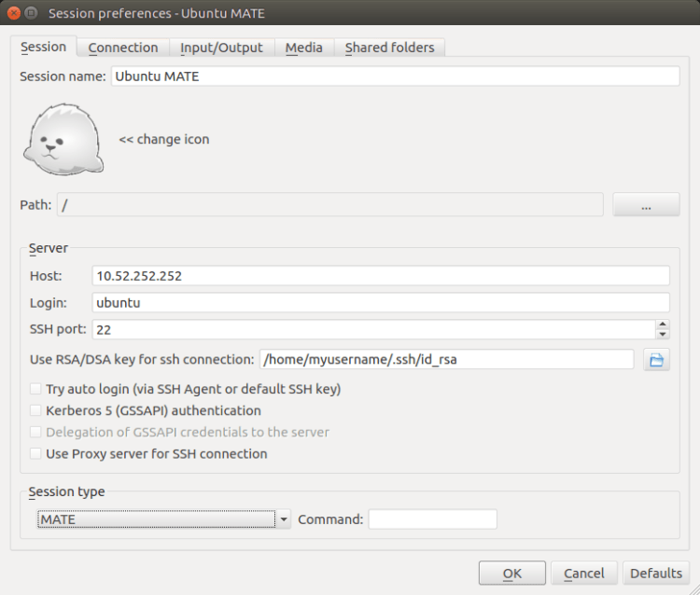This screenshot has height=595, width=700.
Task: Click the SSH port number field
Action: (x=373, y=329)
